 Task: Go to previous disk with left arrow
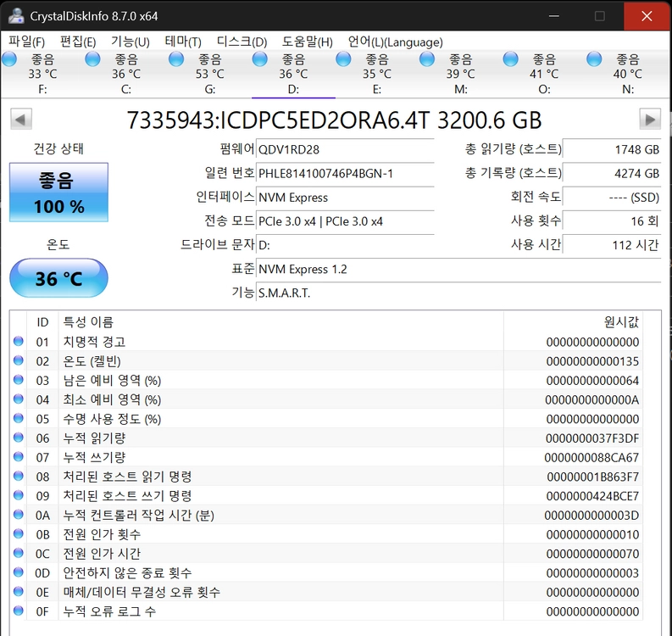pos(21,120)
